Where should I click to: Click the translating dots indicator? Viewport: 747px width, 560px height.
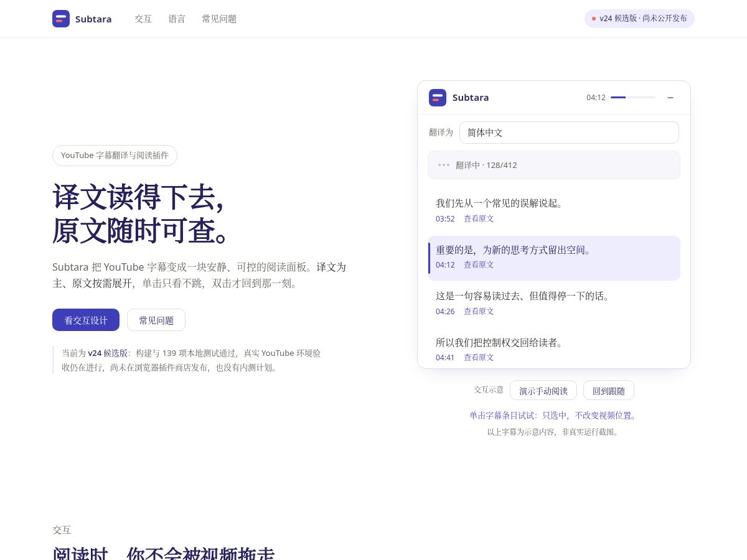tap(444, 165)
